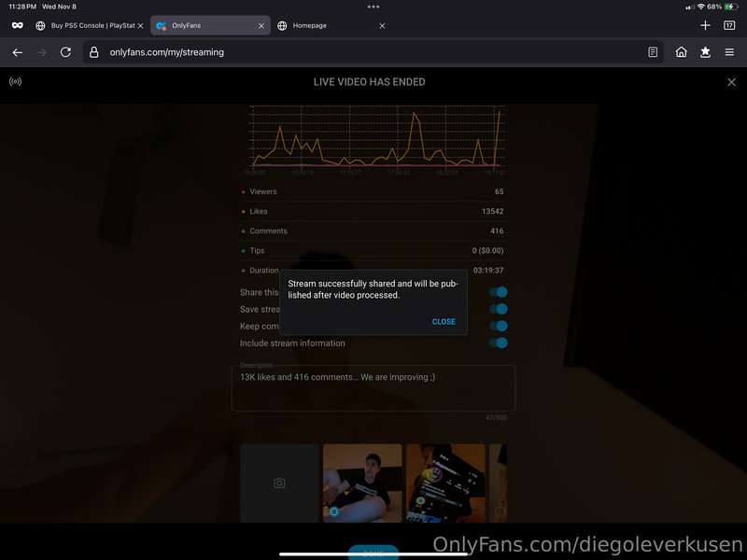Image resolution: width=747 pixels, height=560 pixels.
Task: Click the onlyfans.com/my/streaming address bar
Action: [373, 52]
